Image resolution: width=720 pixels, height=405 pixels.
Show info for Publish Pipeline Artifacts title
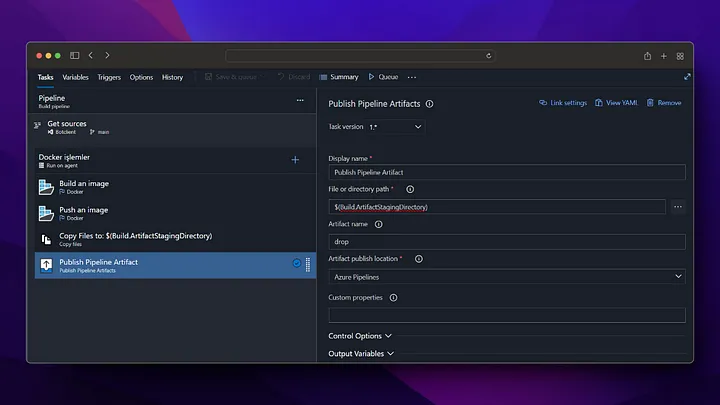click(x=429, y=104)
